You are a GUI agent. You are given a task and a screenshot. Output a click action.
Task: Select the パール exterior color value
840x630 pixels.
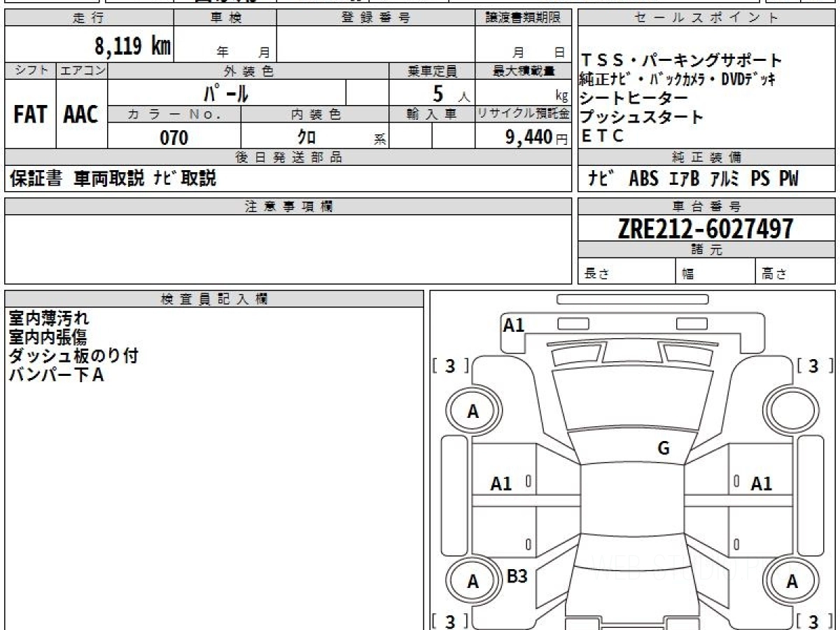click(x=226, y=92)
